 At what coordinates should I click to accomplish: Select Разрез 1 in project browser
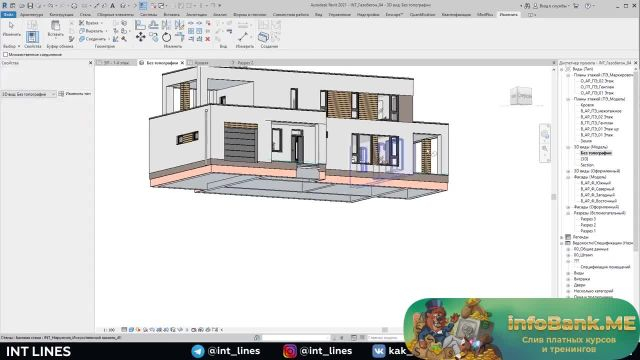coord(588,231)
